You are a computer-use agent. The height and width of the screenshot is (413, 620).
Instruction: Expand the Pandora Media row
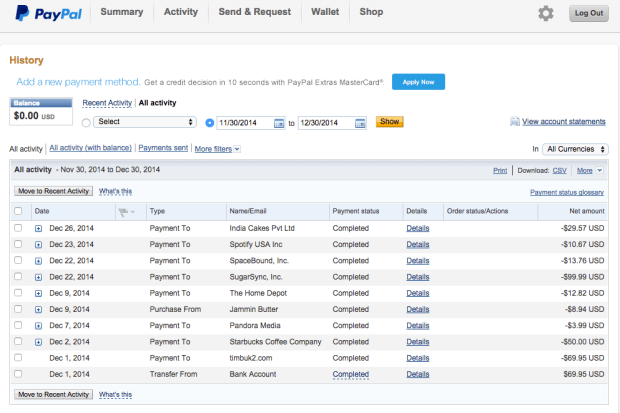pyautogui.click(x=38, y=326)
